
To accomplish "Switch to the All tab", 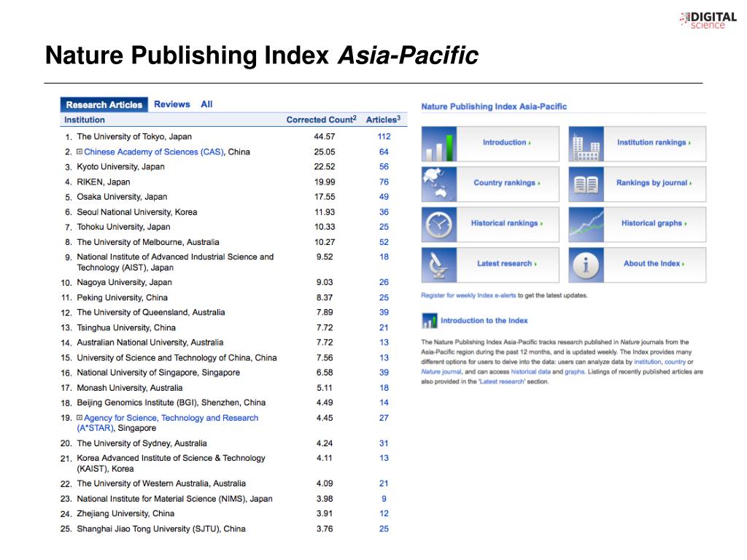I will coord(206,104).
